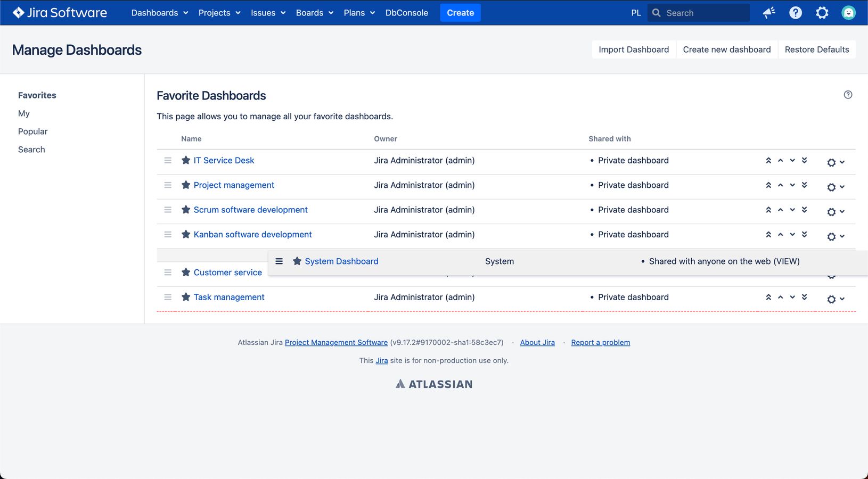The image size is (868, 479).
Task: Open the user profile avatar
Action: pos(848,13)
